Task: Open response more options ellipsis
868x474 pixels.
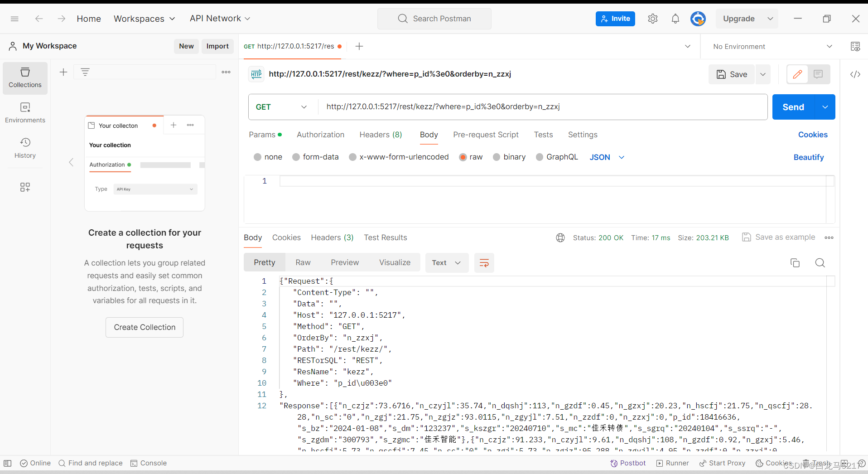Action: click(829, 237)
